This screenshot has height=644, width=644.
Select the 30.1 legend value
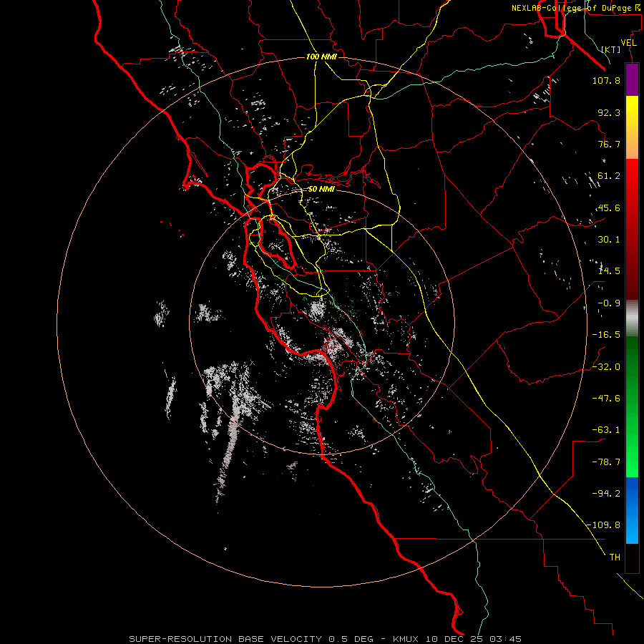point(609,240)
